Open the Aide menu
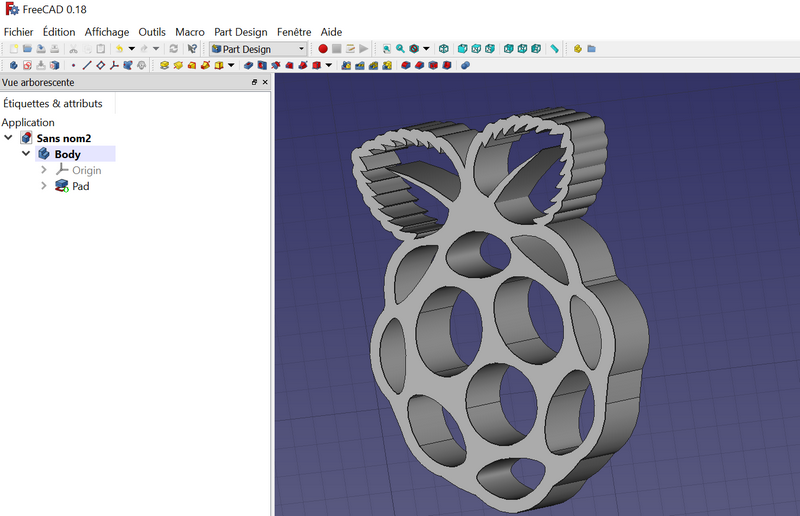Viewport: 800px width, 516px height. click(x=331, y=32)
